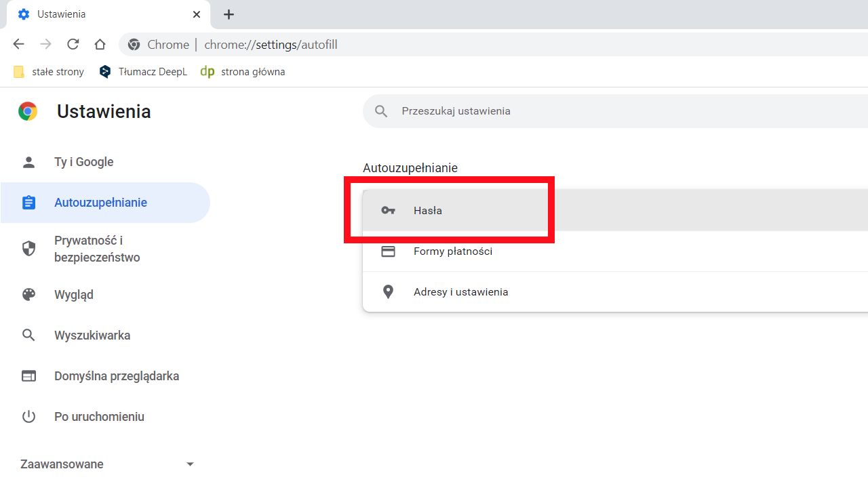Click the location pin icon beside Adresy i ustawienia

point(388,291)
